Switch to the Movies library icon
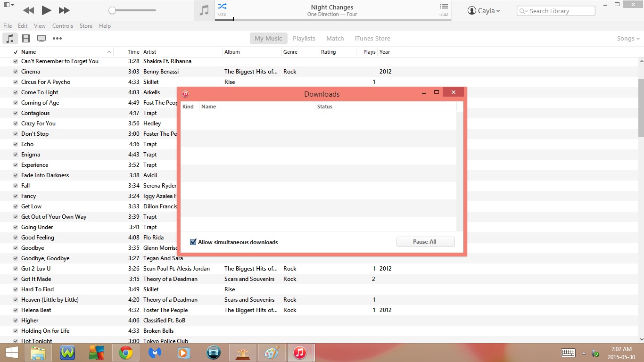Image resolution: width=644 pixels, height=362 pixels. click(x=26, y=39)
